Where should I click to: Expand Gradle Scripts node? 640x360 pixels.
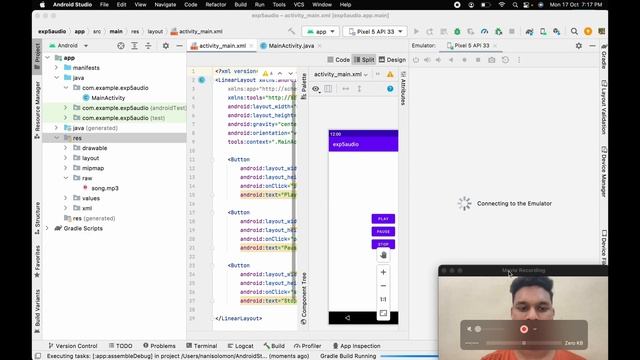coord(47,228)
